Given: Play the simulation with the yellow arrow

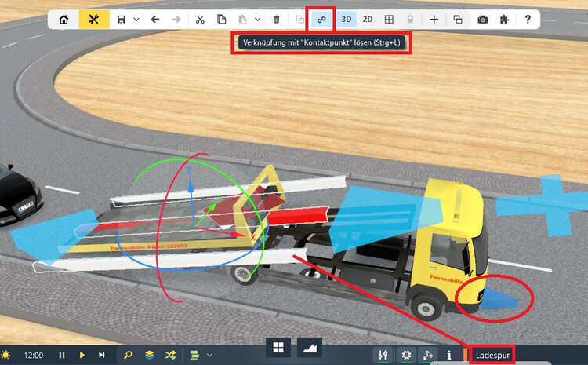Looking at the screenshot, I should point(82,355).
